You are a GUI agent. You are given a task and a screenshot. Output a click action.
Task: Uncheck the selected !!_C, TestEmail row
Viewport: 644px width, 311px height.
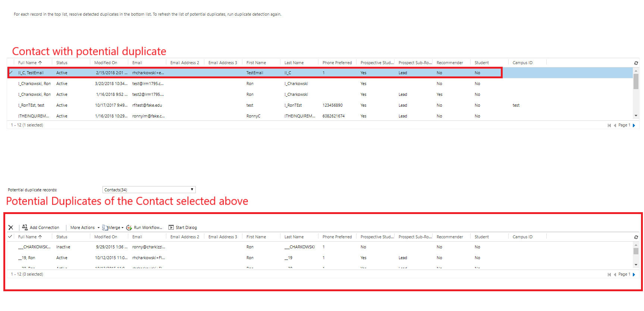pos(10,73)
